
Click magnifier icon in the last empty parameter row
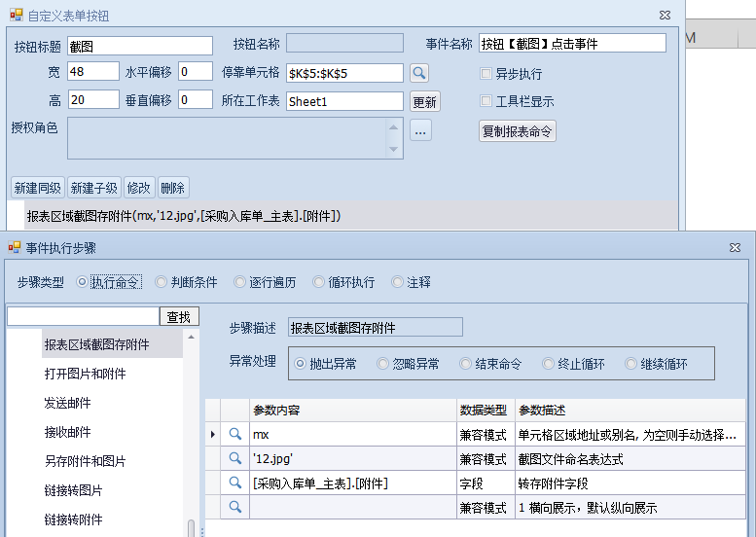coord(234,507)
